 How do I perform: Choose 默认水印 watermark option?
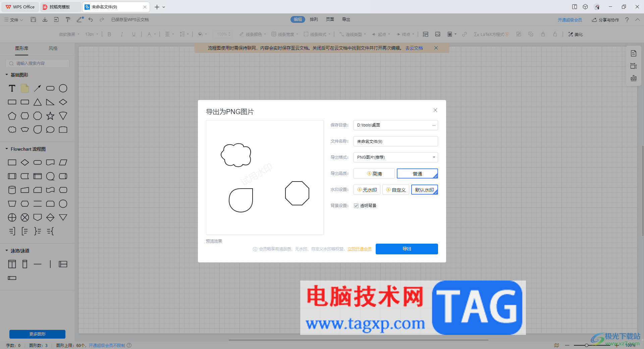pyautogui.click(x=425, y=190)
